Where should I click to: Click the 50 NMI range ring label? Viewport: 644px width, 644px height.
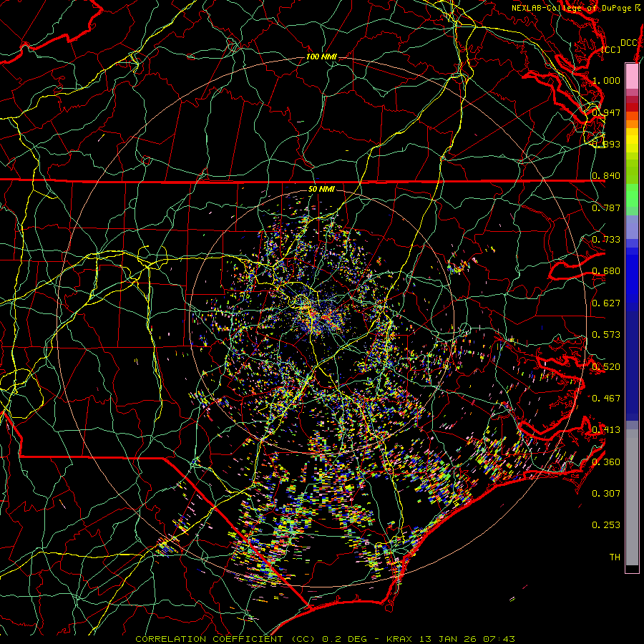pyautogui.click(x=321, y=190)
